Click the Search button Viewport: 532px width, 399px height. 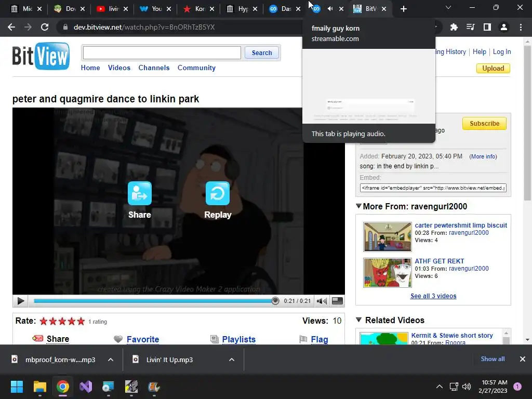[x=262, y=52]
